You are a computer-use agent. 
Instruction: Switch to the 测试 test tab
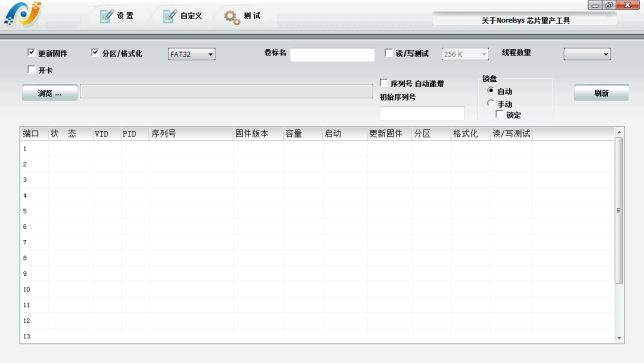tap(242, 16)
